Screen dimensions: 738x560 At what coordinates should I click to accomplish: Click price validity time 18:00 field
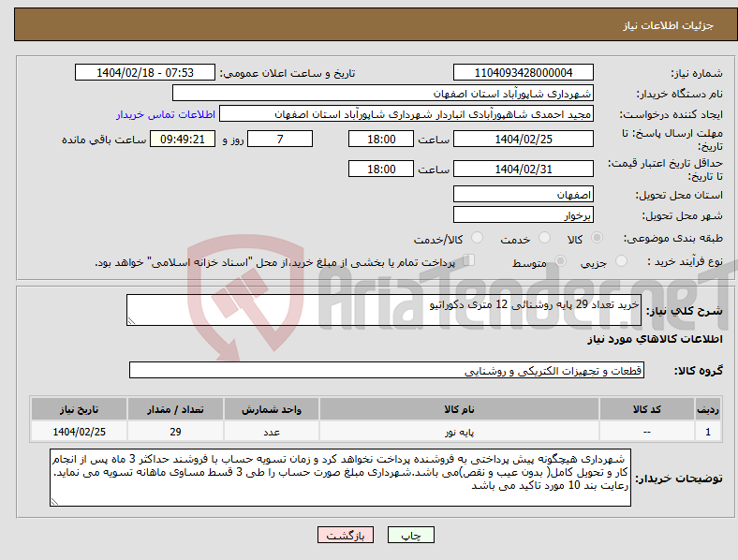tap(381, 169)
